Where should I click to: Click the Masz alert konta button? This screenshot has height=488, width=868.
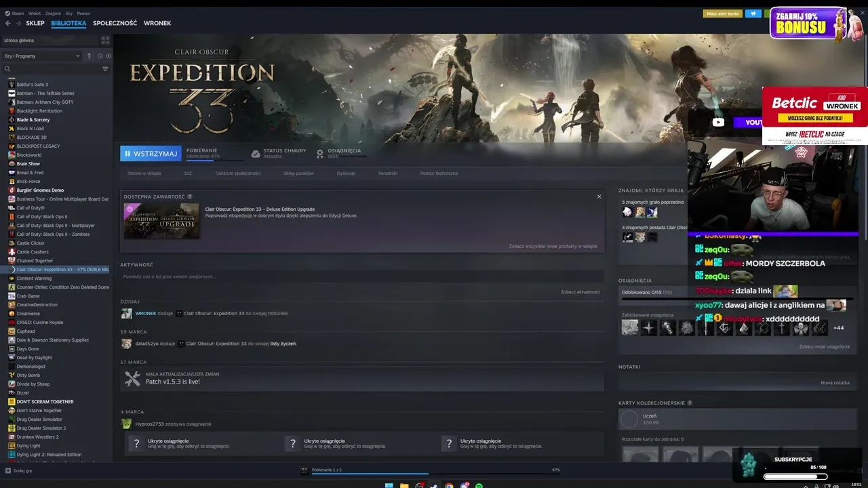(723, 14)
